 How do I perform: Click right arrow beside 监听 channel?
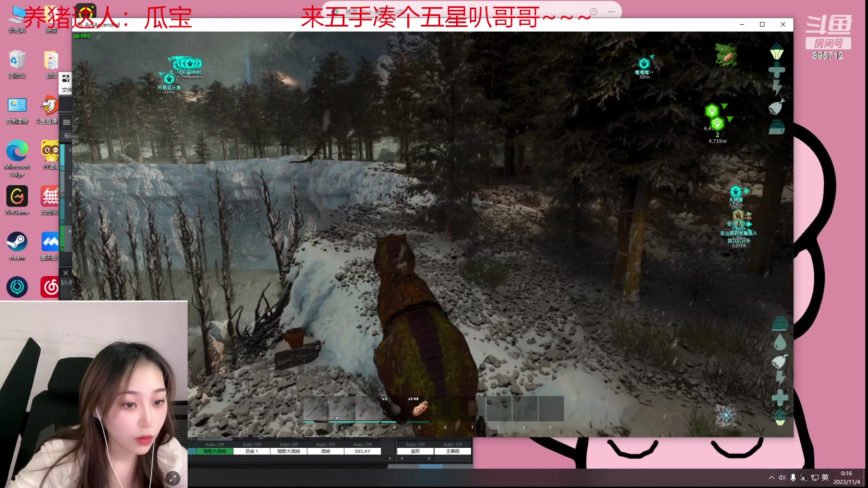point(429,458)
